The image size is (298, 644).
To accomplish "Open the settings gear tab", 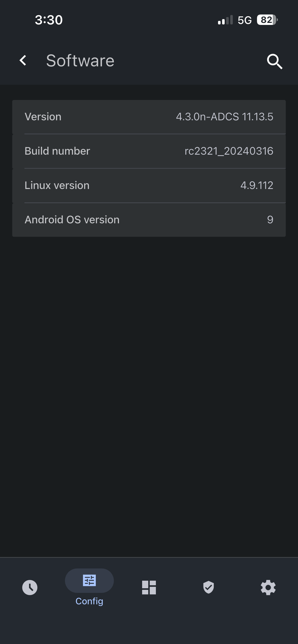I will coord(268,588).
